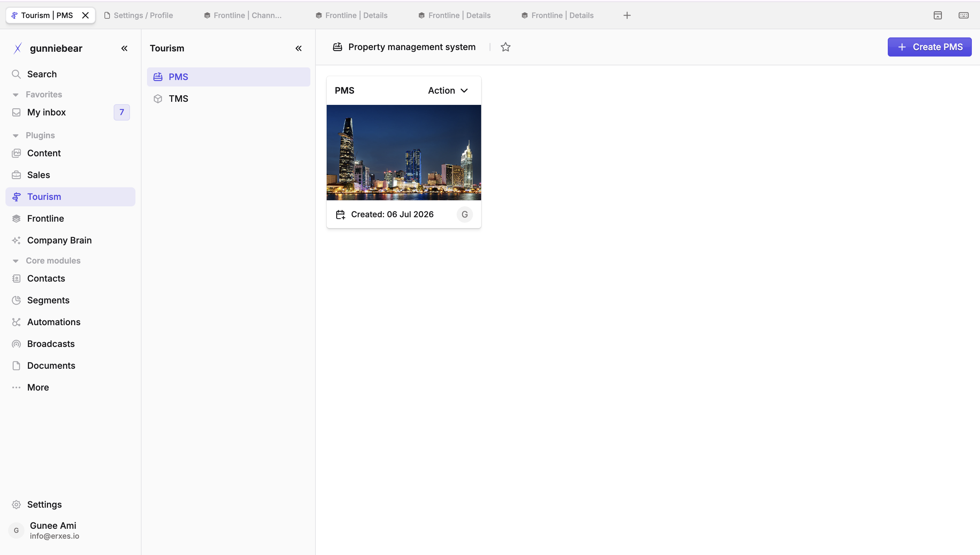The height and width of the screenshot is (555, 980).
Task: Open the Contacts module
Action: (x=70, y=278)
